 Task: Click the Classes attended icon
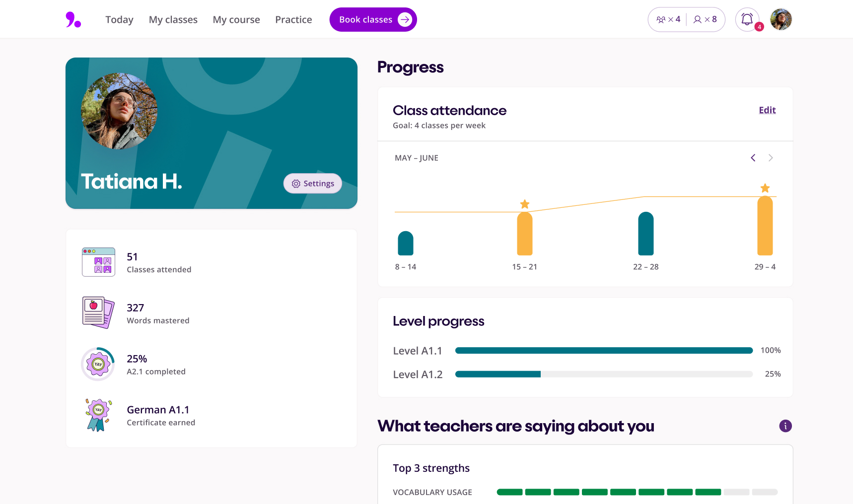pyautogui.click(x=98, y=262)
